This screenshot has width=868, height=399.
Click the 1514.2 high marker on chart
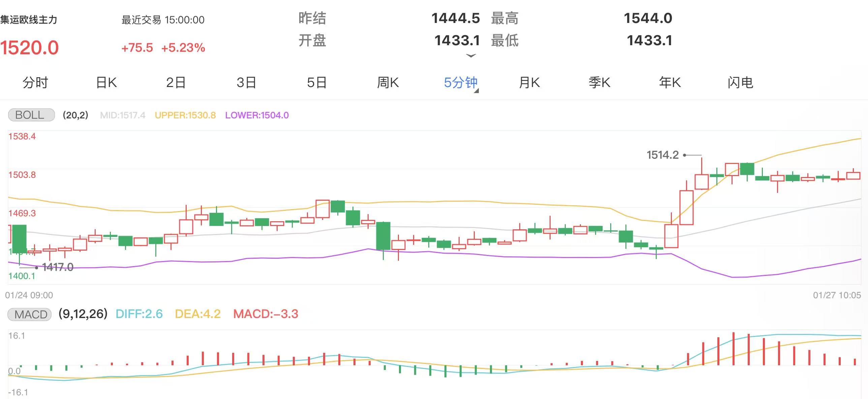click(x=663, y=155)
